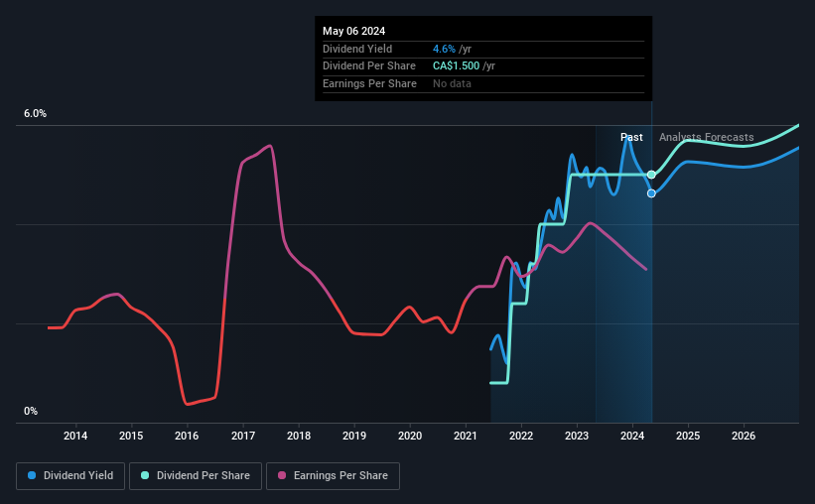Click the 'No data' earnings value
Screen dimensions: 815x504
452,83
